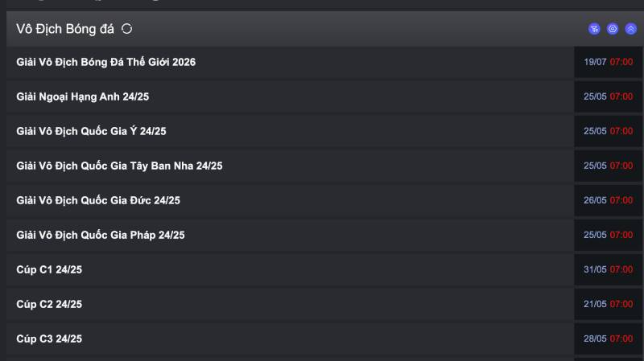Collapse the list with the double-chevron icon

point(631,29)
